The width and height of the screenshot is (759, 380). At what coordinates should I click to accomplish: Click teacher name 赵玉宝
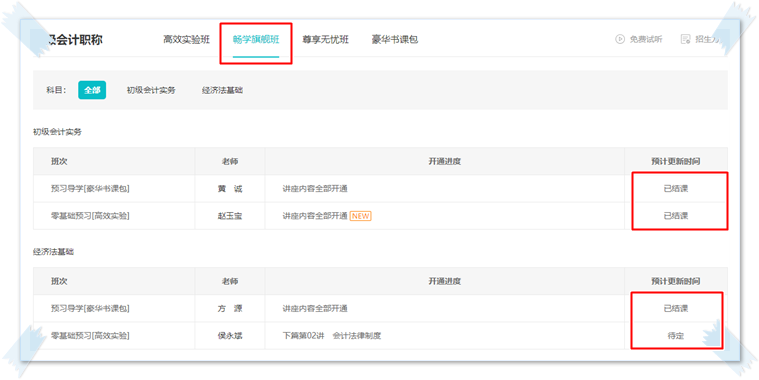230,216
